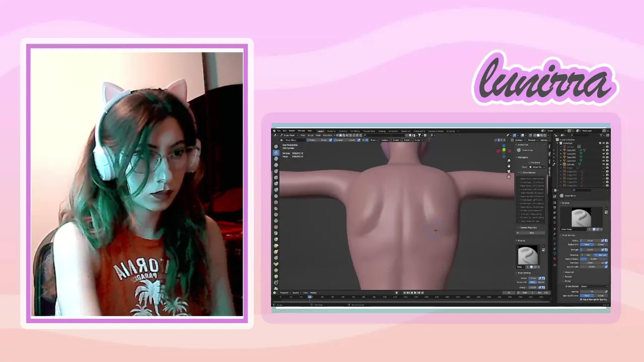Screen dimensions: 644x362
Task: Click Scene radius unit in properties
Action: (601, 244)
